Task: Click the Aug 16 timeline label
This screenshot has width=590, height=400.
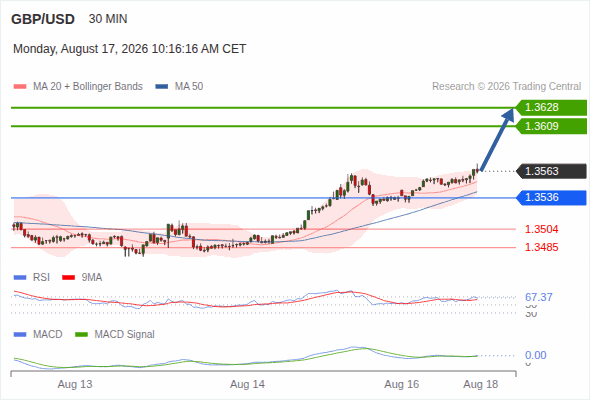Action: 401,384
